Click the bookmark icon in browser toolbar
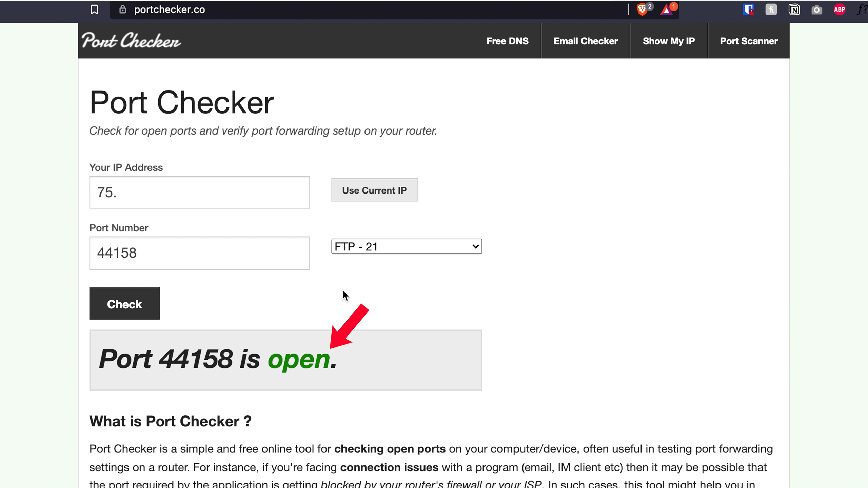Viewport: 868px width, 488px height. [94, 9]
